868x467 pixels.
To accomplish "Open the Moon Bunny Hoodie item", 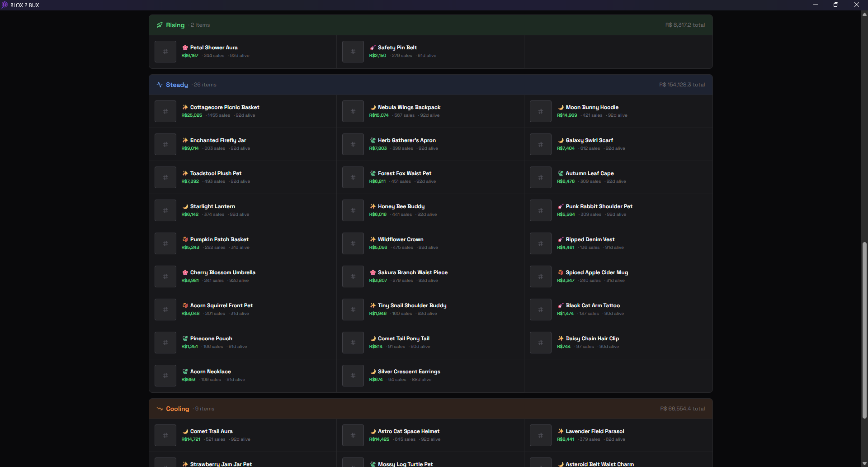I will (618, 111).
